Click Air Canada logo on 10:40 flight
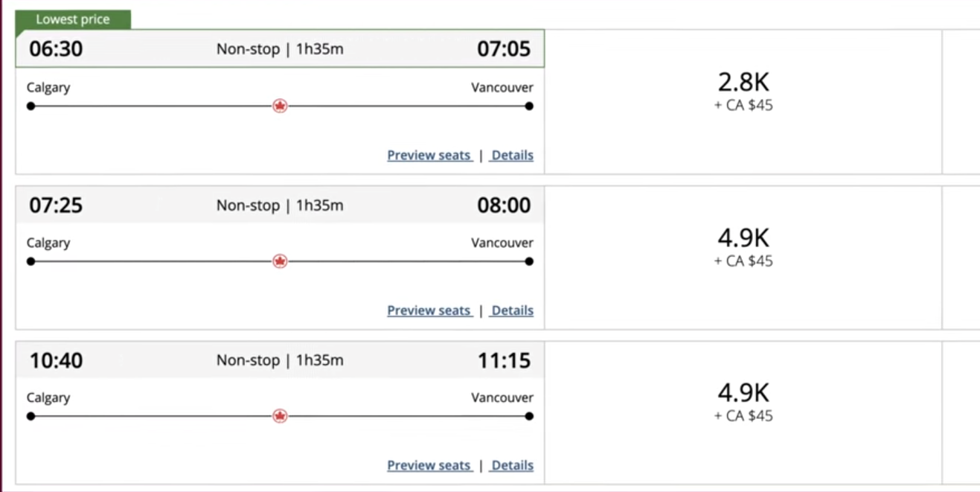The image size is (980, 492). click(x=280, y=416)
